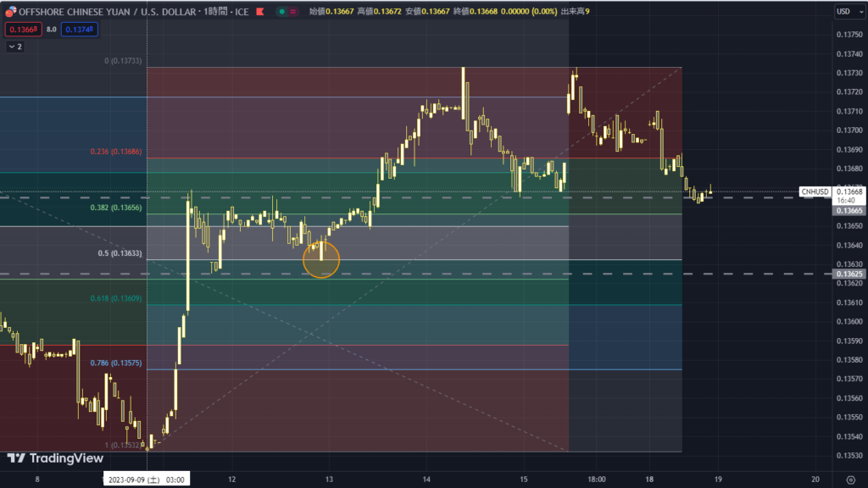Click the CNHUSD price label on price axis
The width and height of the screenshot is (868, 488).
[815, 191]
